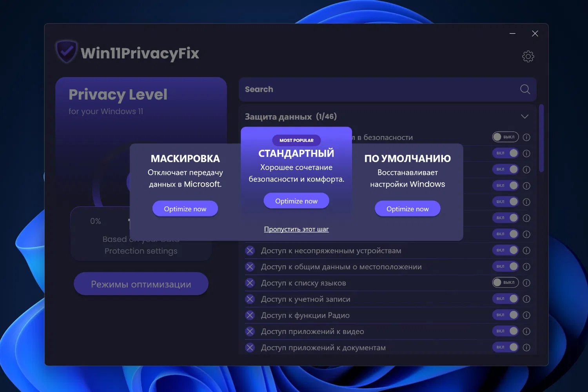View info on 'Доступ приложений к видео'
588x392 pixels.
pyautogui.click(x=526, y=331)
